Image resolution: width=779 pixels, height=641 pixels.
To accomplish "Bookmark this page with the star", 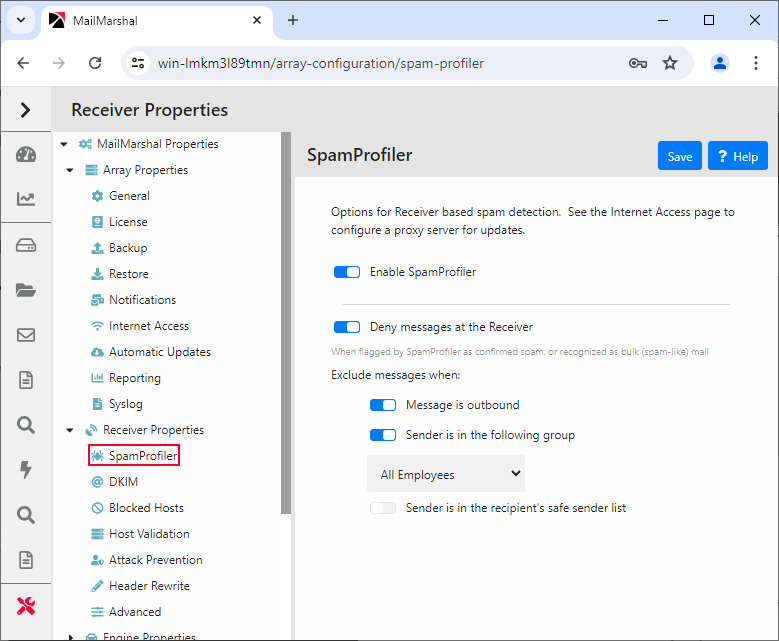I will [x=670, y=63].
